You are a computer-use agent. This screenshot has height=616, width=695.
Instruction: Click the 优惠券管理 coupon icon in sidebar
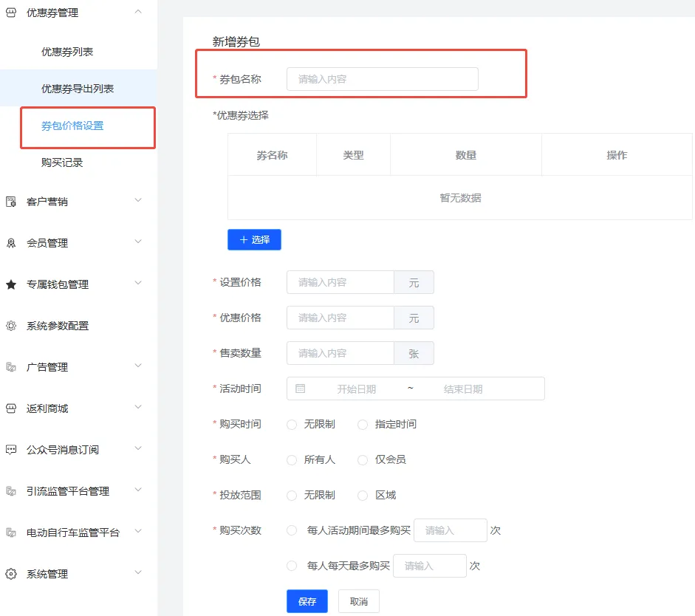(12, 12)
